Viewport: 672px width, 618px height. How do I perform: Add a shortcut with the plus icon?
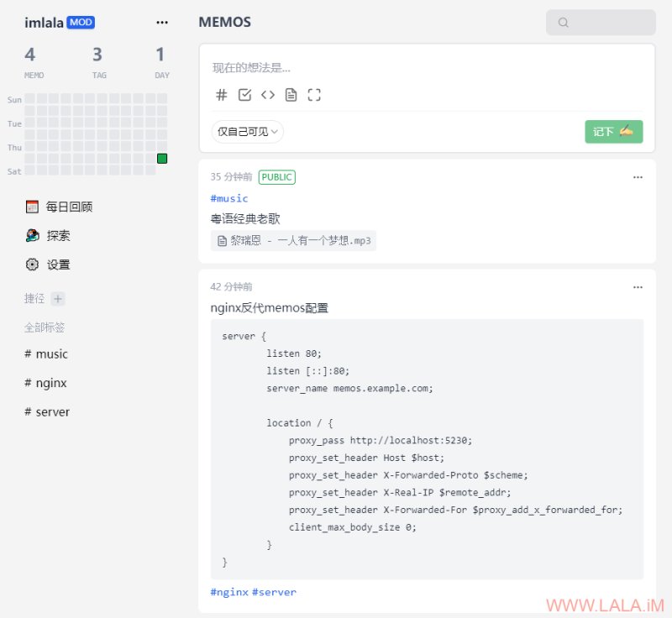[x=58, y=299]
